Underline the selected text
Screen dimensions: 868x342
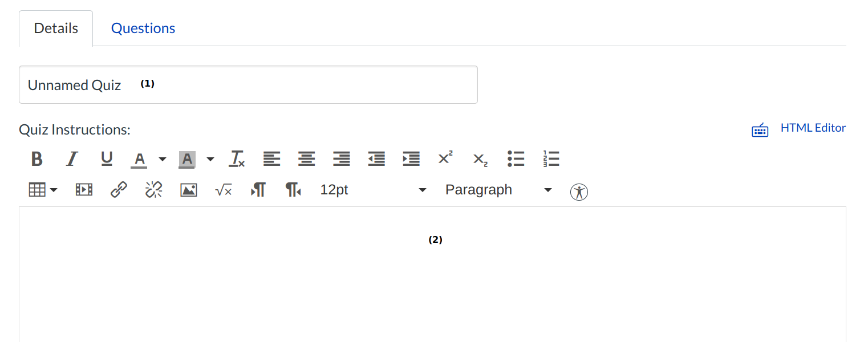coord(107,158)
